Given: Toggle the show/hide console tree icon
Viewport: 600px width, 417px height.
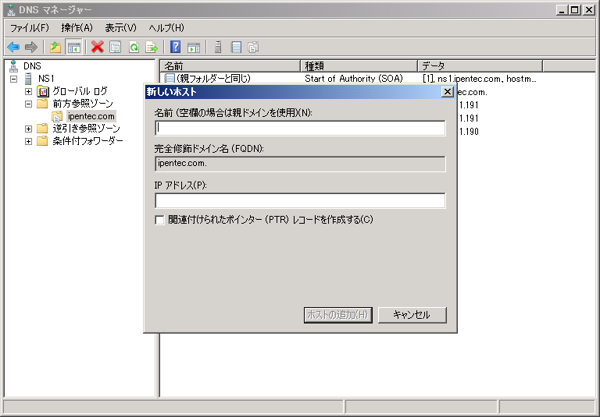Looking at the screenshot, I should pos(74,47).
